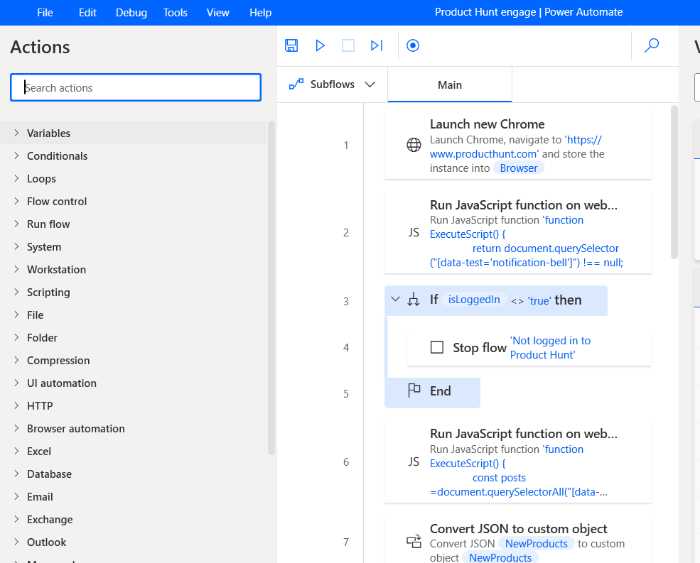Click globe icon of Launch new Chrome action
Image resolution: width=700 pixels, height=563 pixels.
414,145
